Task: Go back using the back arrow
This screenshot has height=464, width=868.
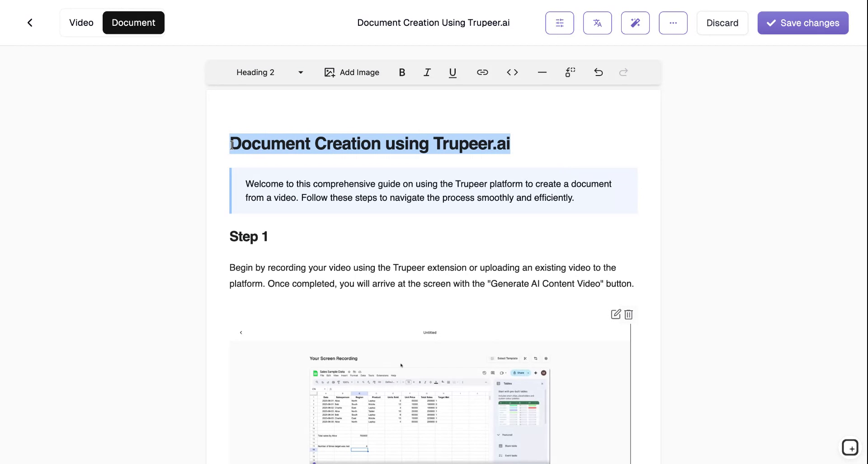Action: pyautogui.click(x=30, y=22)
